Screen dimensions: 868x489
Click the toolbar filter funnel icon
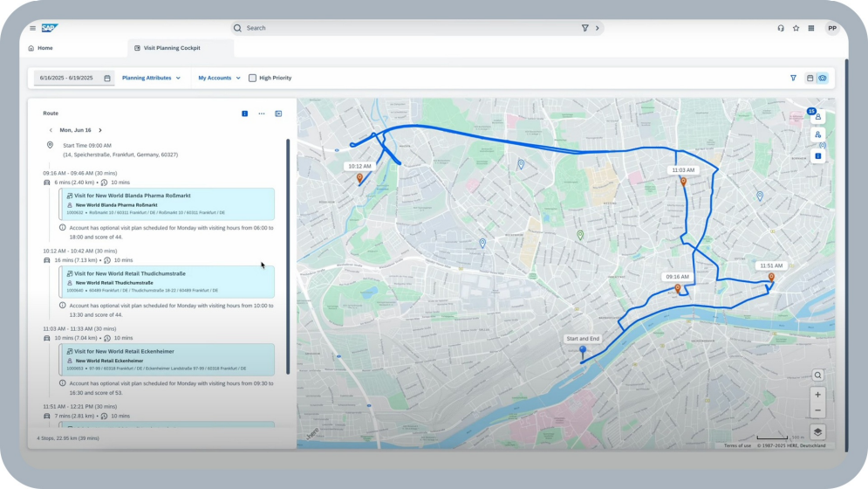(793, 79)
